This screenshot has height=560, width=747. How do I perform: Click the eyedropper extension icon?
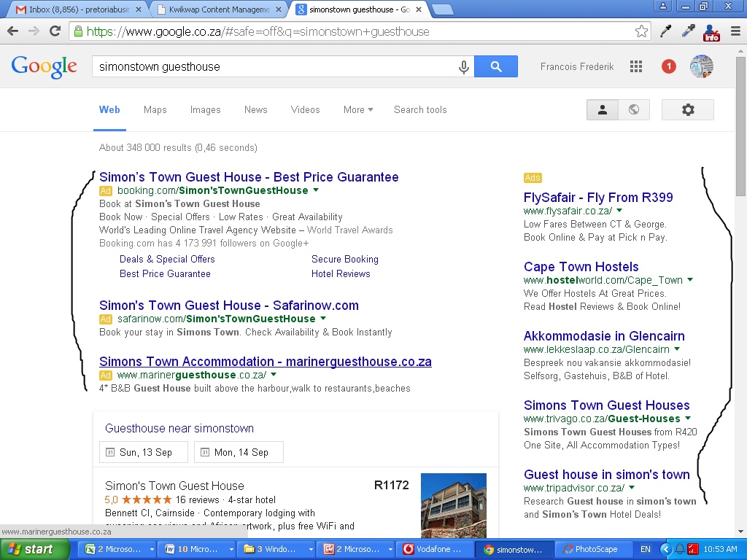666,31
